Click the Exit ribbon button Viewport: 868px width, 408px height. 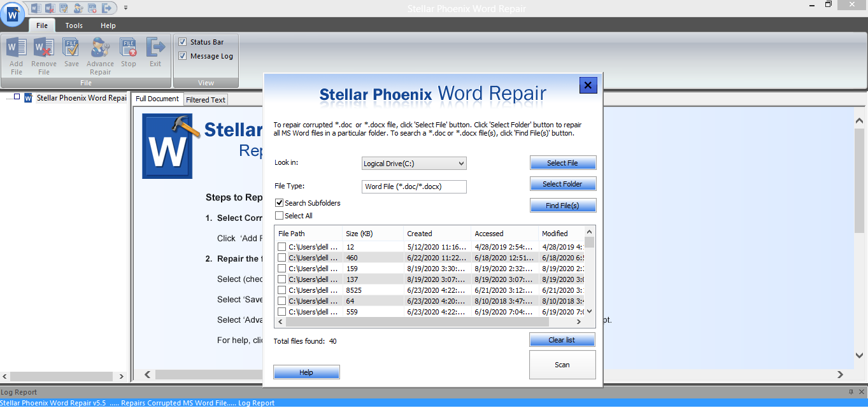tap(155, 52)
